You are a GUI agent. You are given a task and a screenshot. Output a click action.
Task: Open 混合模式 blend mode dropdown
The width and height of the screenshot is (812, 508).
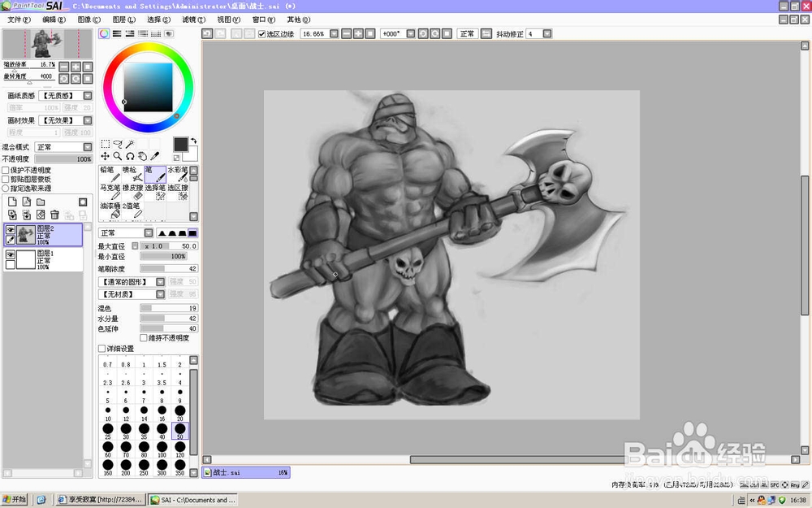(x=88, y=147)
